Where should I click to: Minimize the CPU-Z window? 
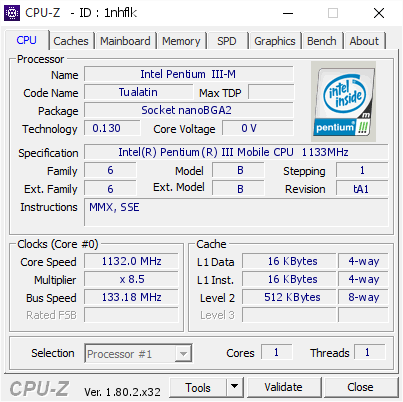pyautogui.click(x=288, y=13)
